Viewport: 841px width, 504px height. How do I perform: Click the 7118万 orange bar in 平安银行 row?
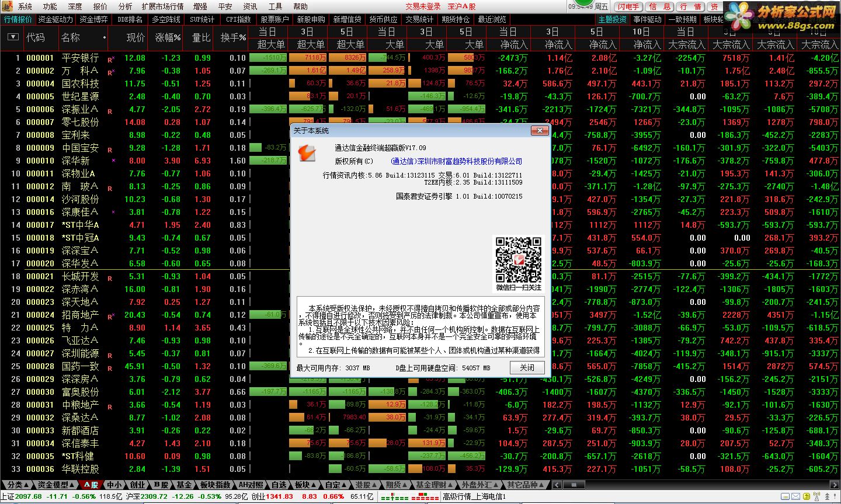(x=308, y=58)
